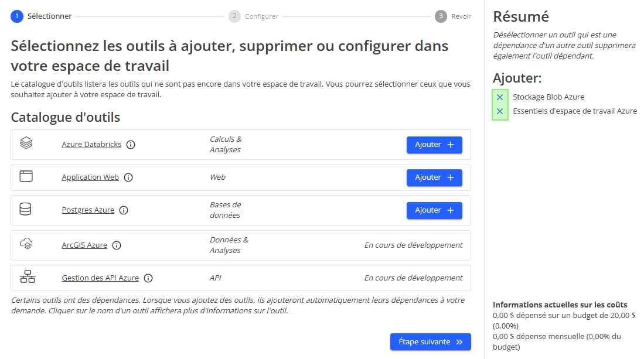Viewport: 644px width, 359px height.
Task: Click the Application Web browser icon
Action: pos(26,177)
